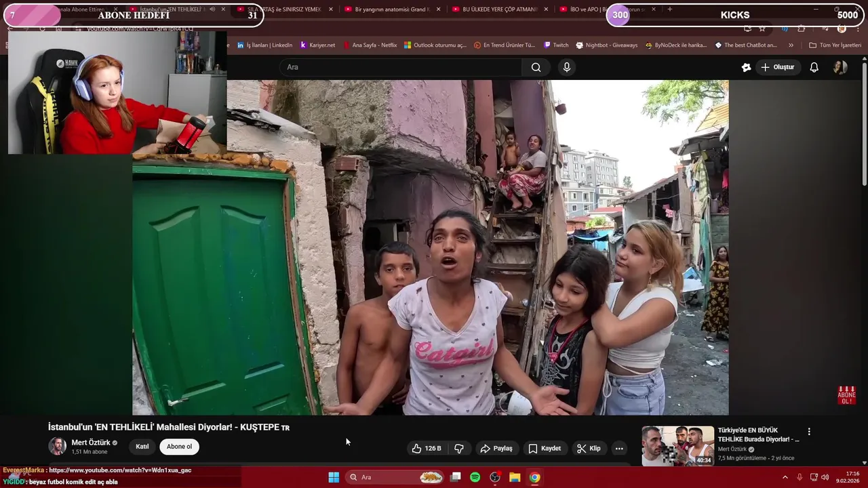Open 'Ana Sayfa - Netflix' bookmark
This screenshot has height=488, width=868.
click(x=370, y=45)
